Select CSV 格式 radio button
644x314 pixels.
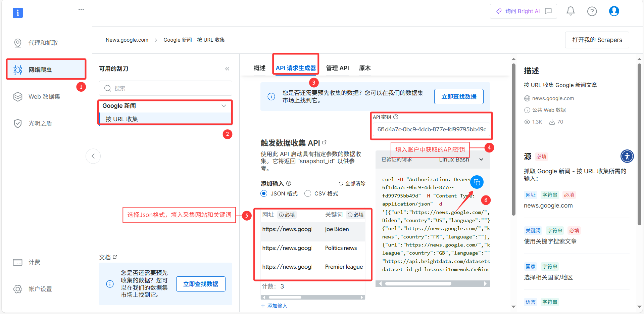(x=308, y=193)
